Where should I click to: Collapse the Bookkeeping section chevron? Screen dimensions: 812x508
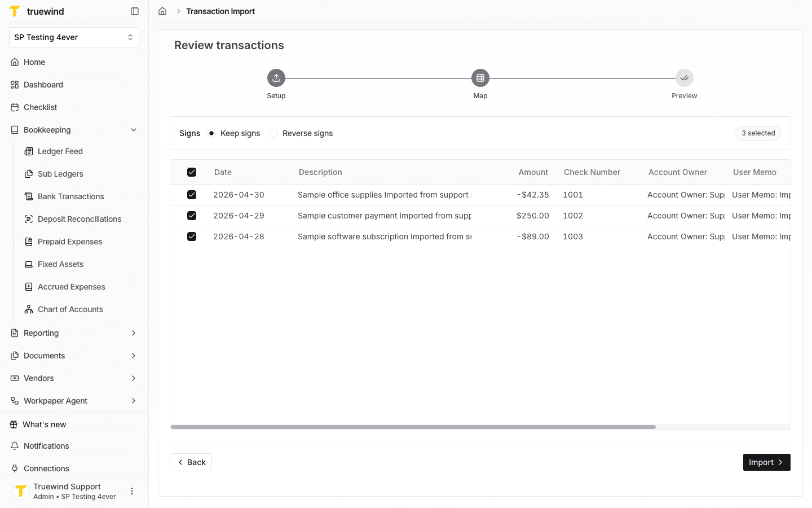coord(134,130)
